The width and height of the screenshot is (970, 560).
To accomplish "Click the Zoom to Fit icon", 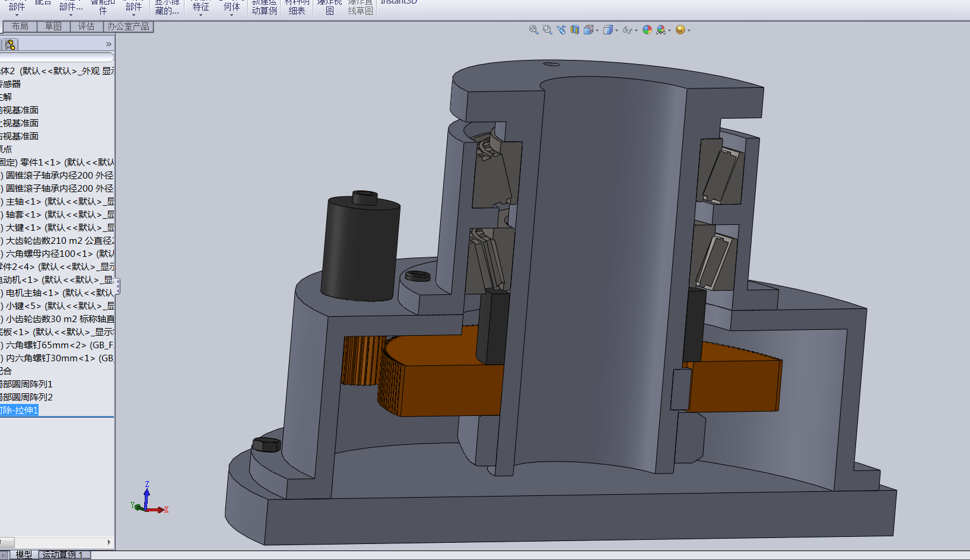I will click(533, 30).
